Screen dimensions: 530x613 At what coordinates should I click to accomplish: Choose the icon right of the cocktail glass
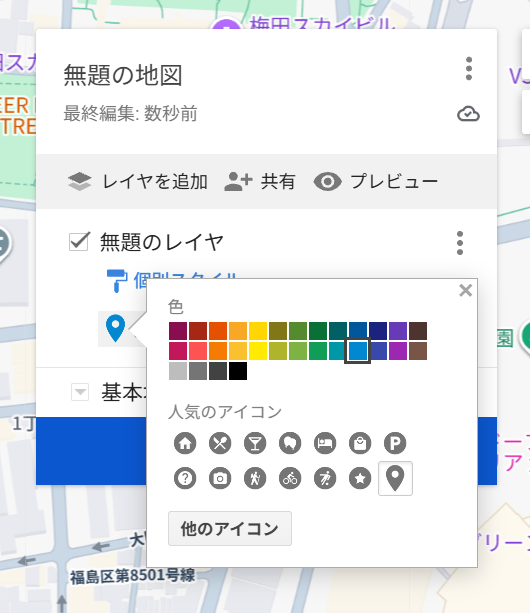290,443
